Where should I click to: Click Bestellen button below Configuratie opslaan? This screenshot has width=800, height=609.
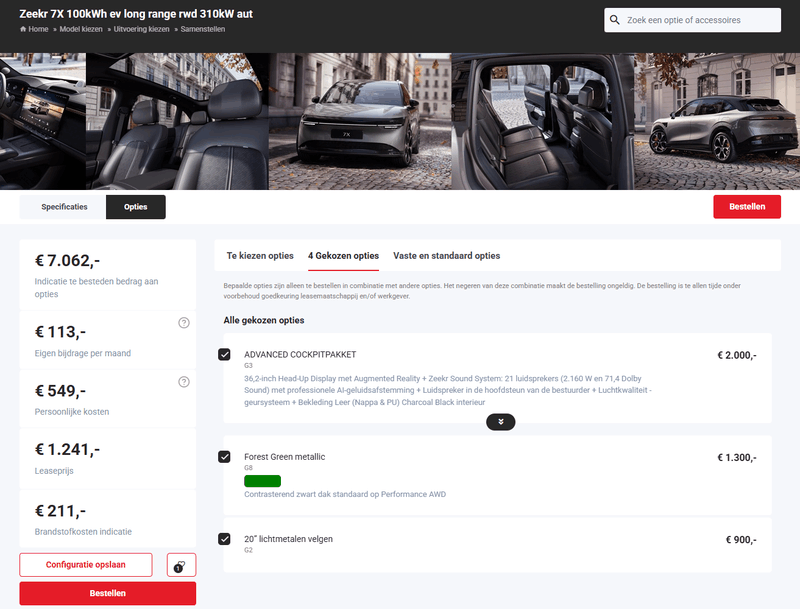click(108, 593)
